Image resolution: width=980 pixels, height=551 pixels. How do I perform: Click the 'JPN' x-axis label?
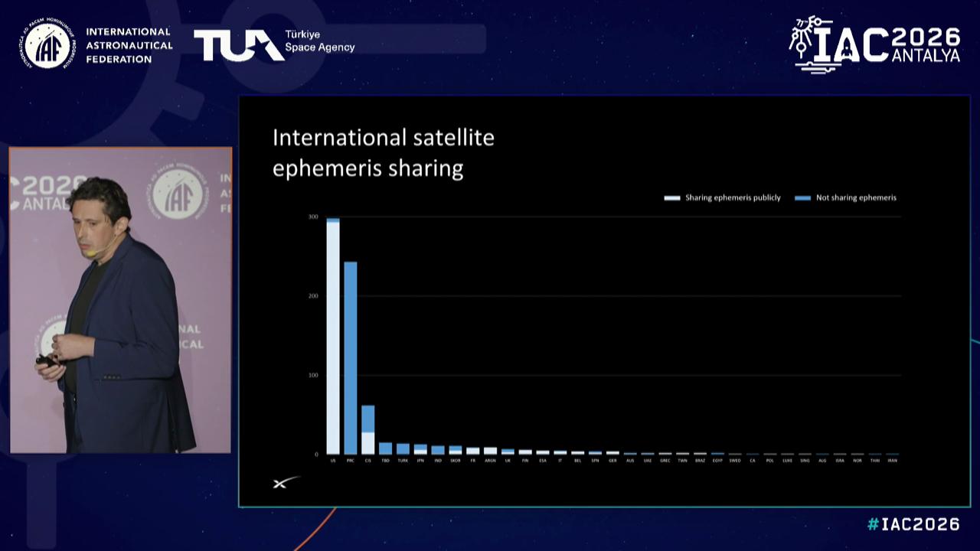point(420,461)
